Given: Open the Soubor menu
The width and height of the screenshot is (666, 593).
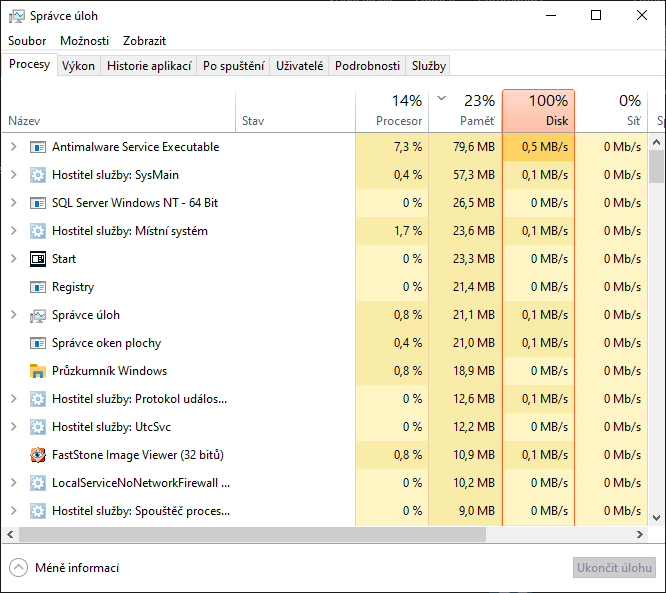Looking at the screenshot, I should pyautogui.click(x=27, y=41).
